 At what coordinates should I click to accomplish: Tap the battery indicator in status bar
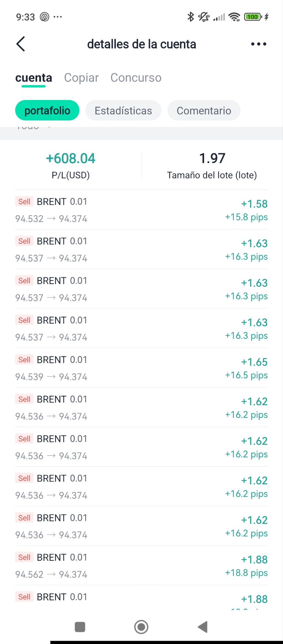click(x=253, y=16)
